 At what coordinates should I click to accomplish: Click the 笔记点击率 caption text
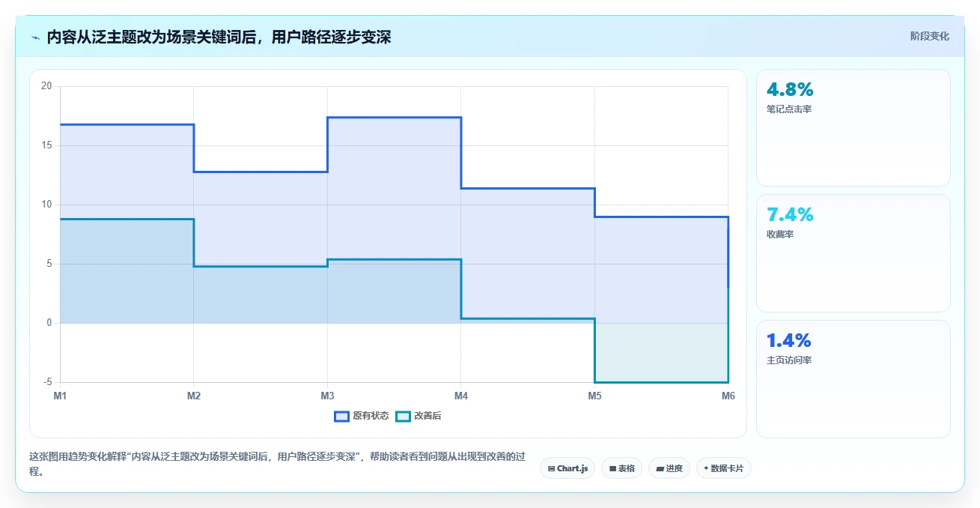click(789, 109)
